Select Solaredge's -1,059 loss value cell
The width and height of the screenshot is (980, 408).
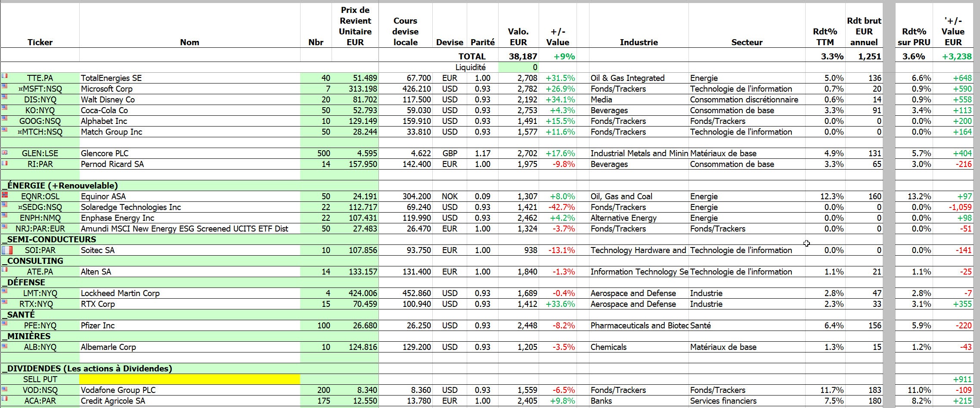tap(952, 207)
